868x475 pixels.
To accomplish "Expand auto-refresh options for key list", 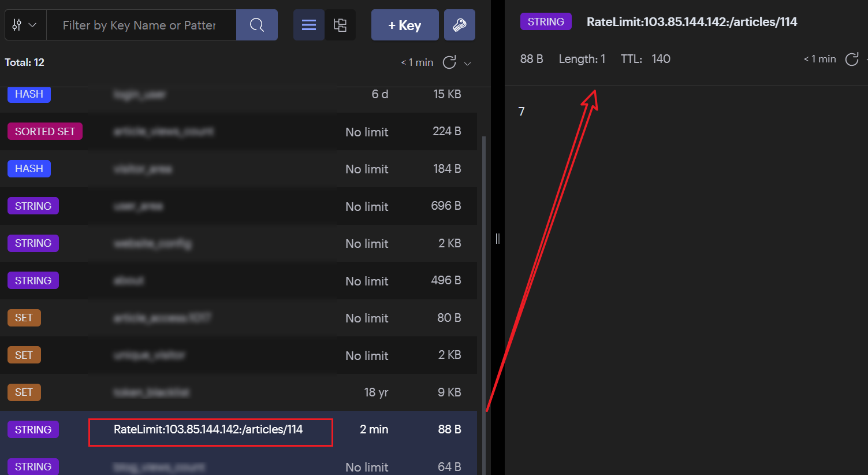I will [x=468, y=64].
